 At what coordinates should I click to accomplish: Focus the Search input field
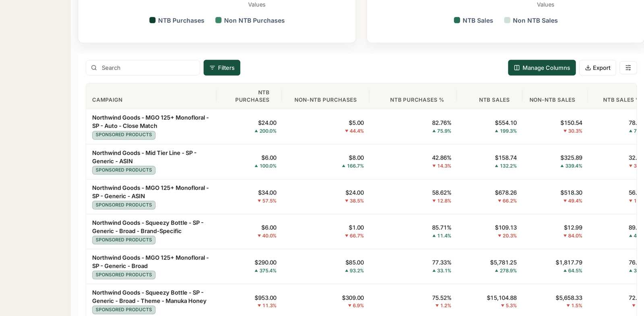tap(143, 68)
